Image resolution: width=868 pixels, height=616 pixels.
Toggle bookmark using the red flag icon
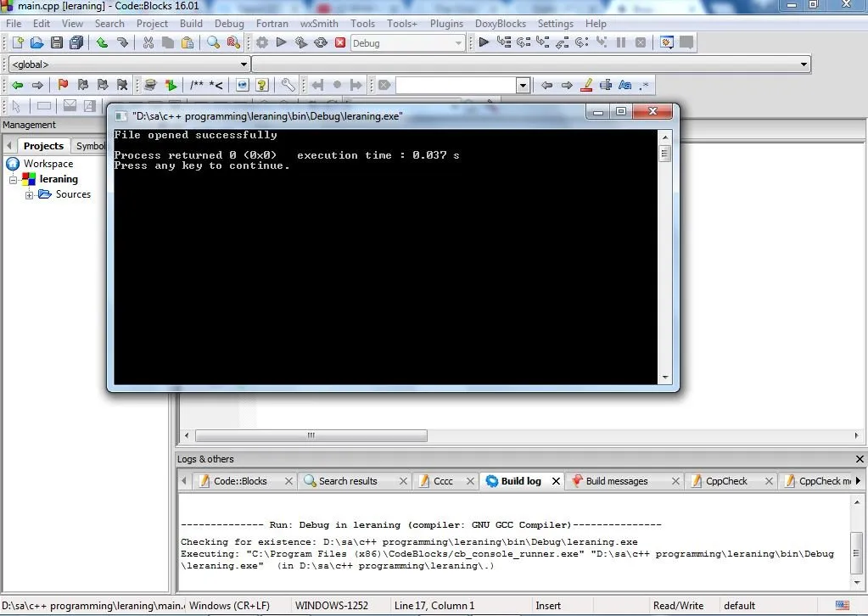pyautogui.click(x=63, y=85)
